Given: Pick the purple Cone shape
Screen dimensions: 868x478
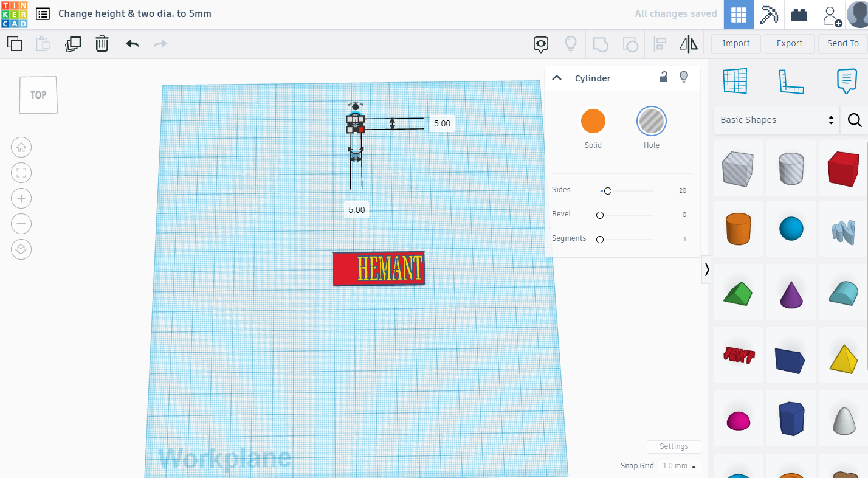Looking at the screenshot, I should [791, 294].
